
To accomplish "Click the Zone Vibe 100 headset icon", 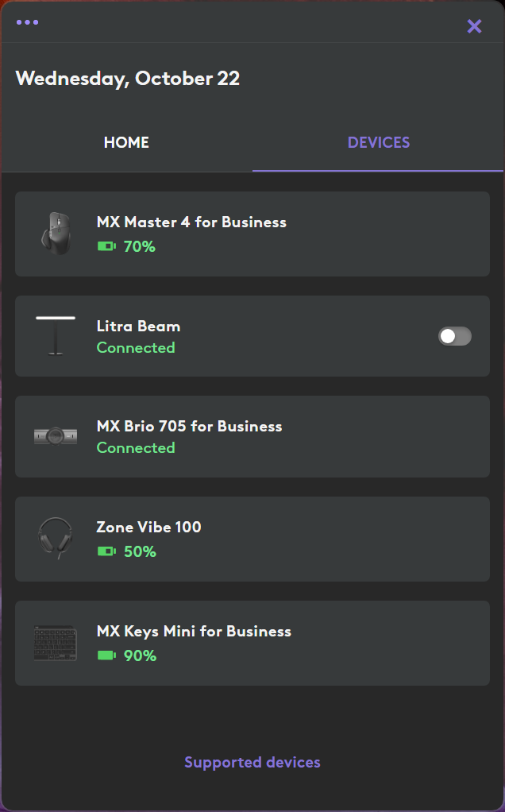I will coord(56,538).
